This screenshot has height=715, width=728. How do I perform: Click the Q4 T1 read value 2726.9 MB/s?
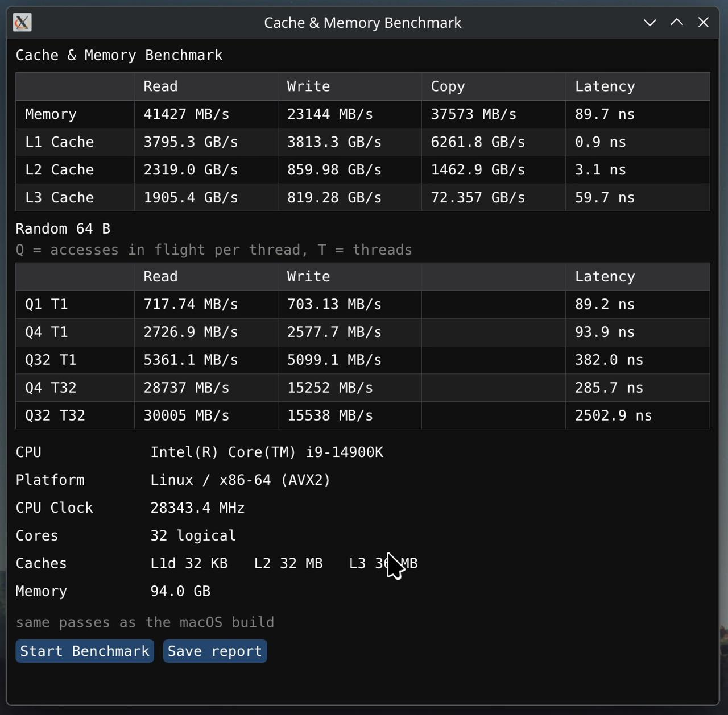point(191,332)
